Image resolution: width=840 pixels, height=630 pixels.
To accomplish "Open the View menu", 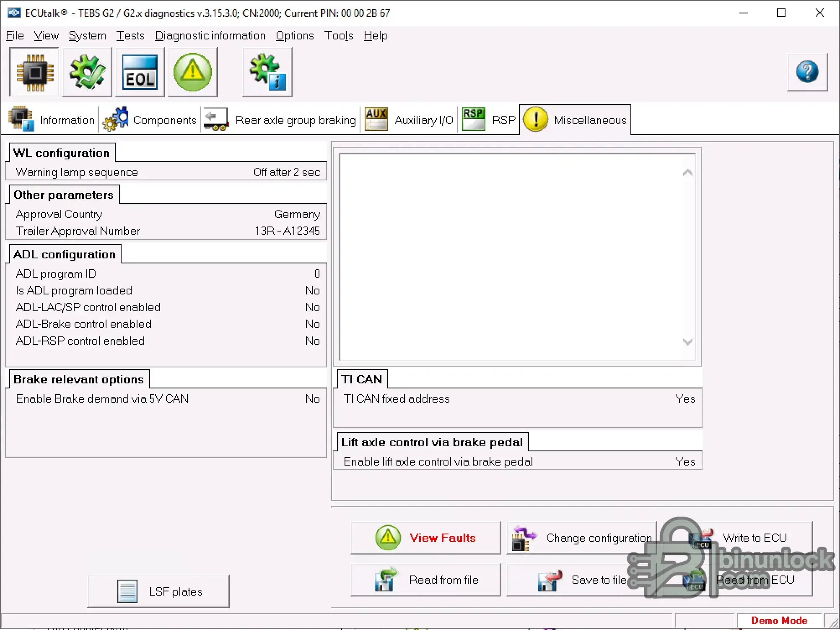I will (46, 36).
